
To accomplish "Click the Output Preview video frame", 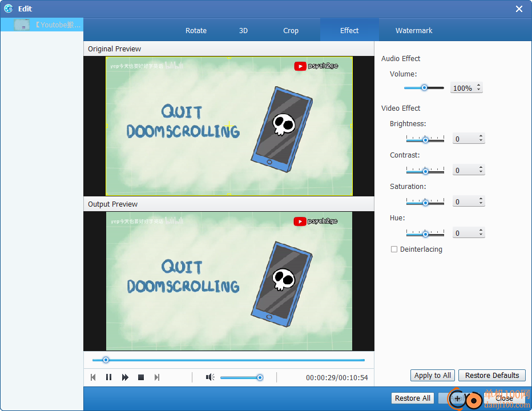I will (x=229, y=281).
